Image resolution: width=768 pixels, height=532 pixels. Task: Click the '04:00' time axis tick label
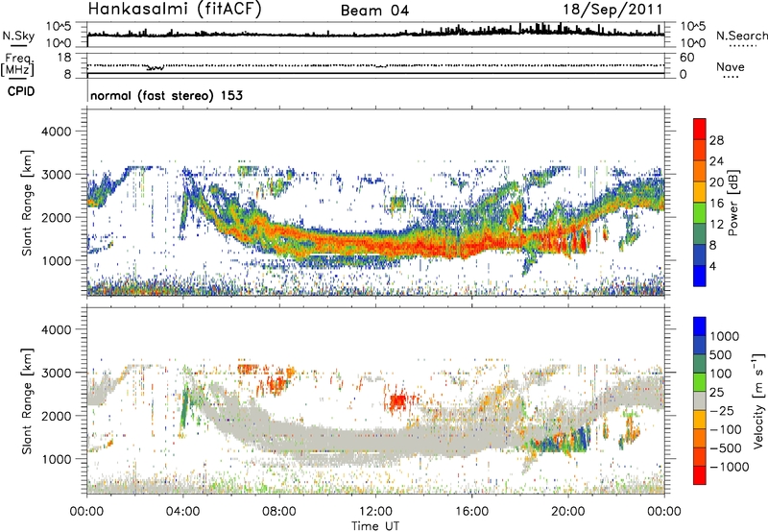tap(182, 512)
